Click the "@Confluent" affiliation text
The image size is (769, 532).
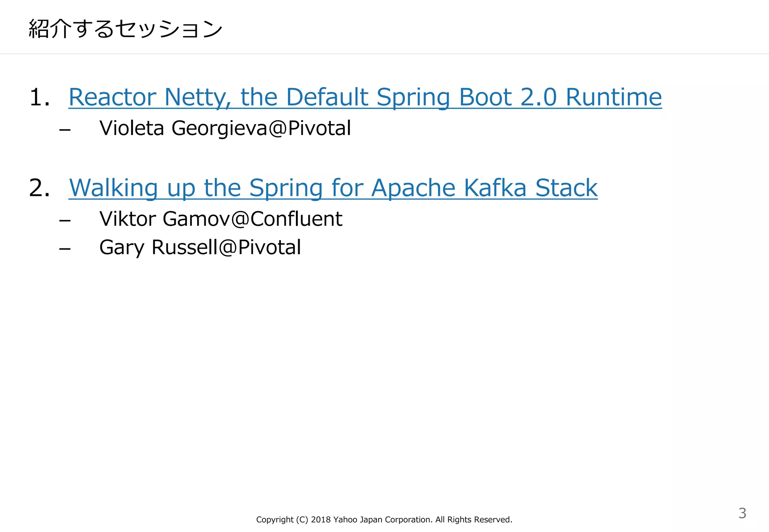[x=287, y=219]
